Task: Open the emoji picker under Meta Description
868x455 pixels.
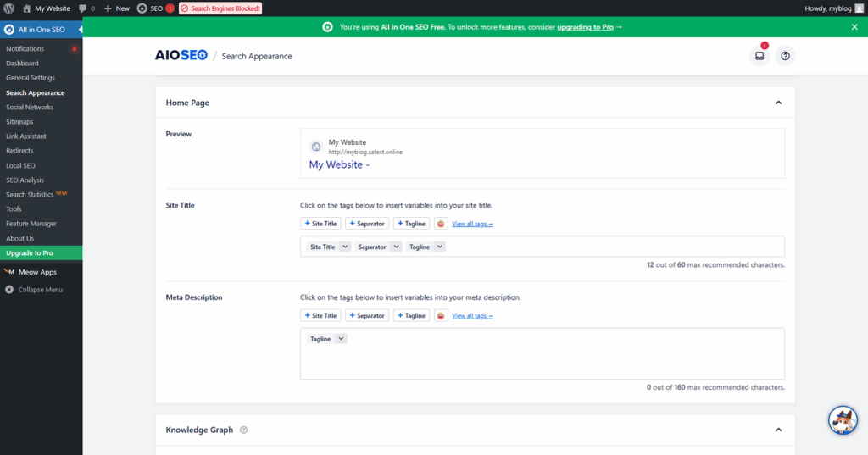Action: (441, 316)
